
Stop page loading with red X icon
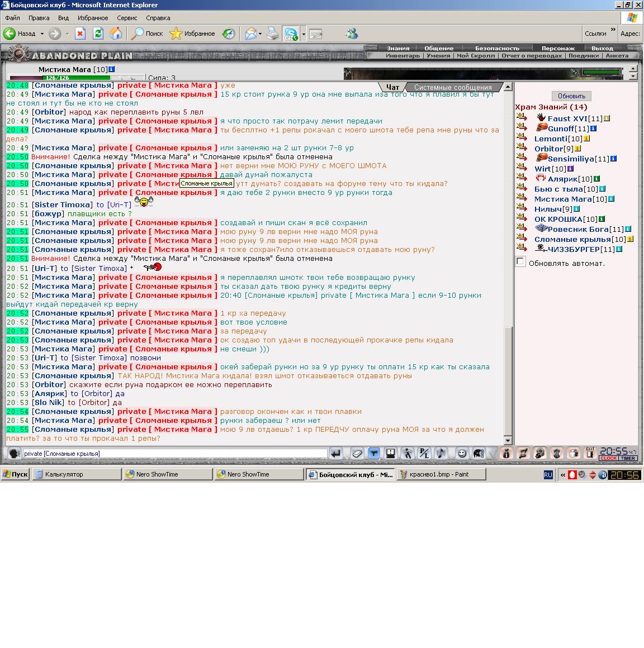click(x=80, y=34)
